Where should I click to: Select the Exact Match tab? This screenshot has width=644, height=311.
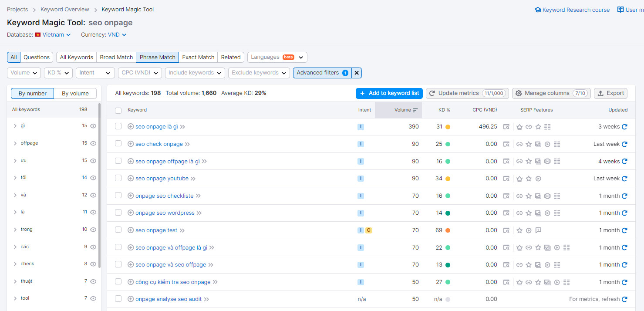click(x=198, y=57)
